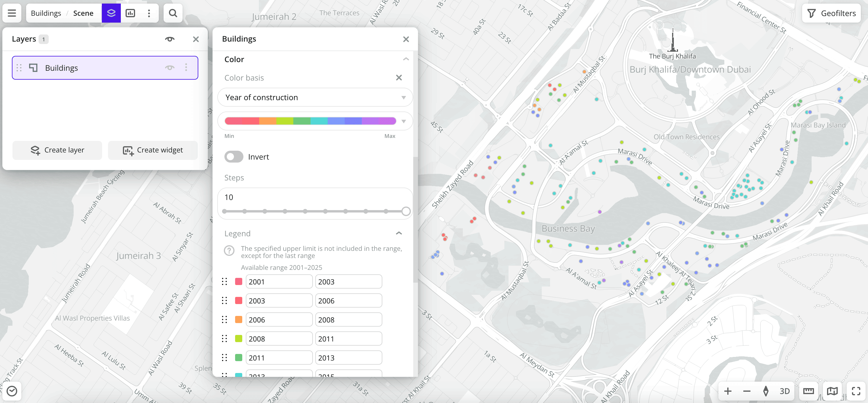The image size is (868, 403).
Task: Open the map style icon
Action: pyautogui.click(x=832, y=391)
